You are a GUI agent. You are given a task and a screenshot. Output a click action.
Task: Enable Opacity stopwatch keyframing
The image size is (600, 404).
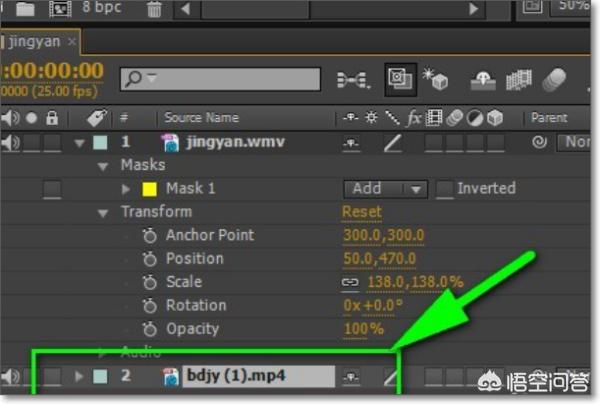tap(150, 329)
